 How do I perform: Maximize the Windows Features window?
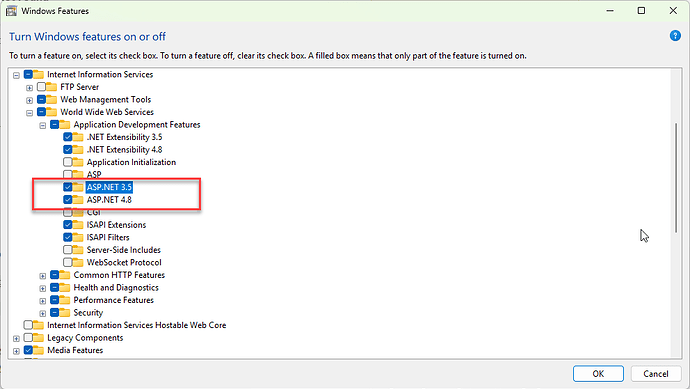click(x=641, y=11)
